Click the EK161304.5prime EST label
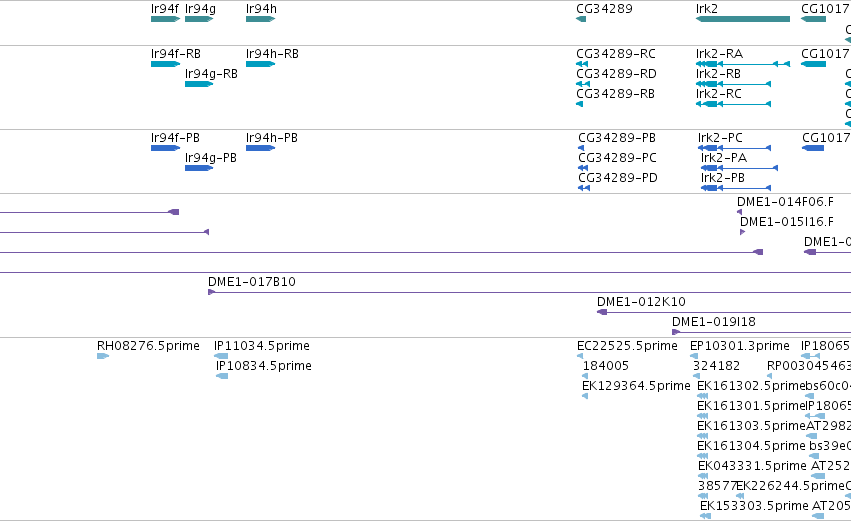 point(752,447)
